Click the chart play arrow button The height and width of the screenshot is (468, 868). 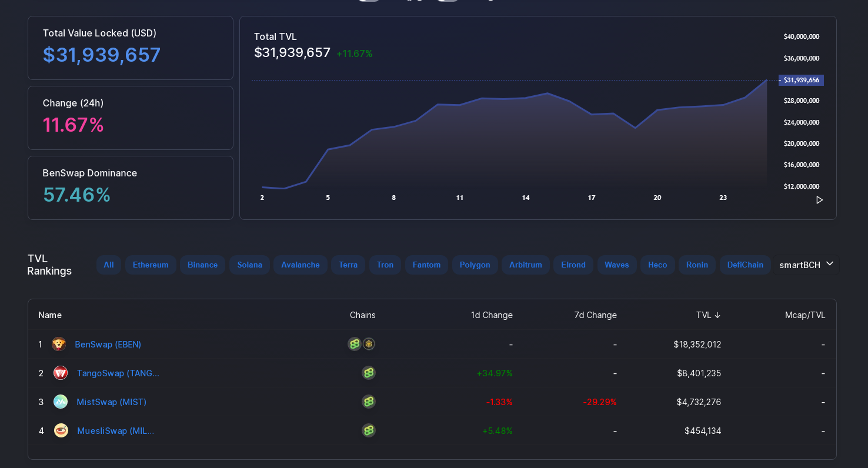tap(819, 200)
